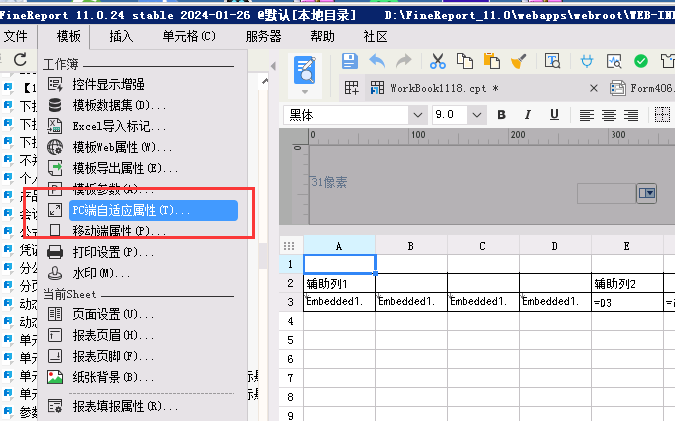Open the 黑体 font family dropdown
This screenshot has width=675, height=421.
click(417, 115)
